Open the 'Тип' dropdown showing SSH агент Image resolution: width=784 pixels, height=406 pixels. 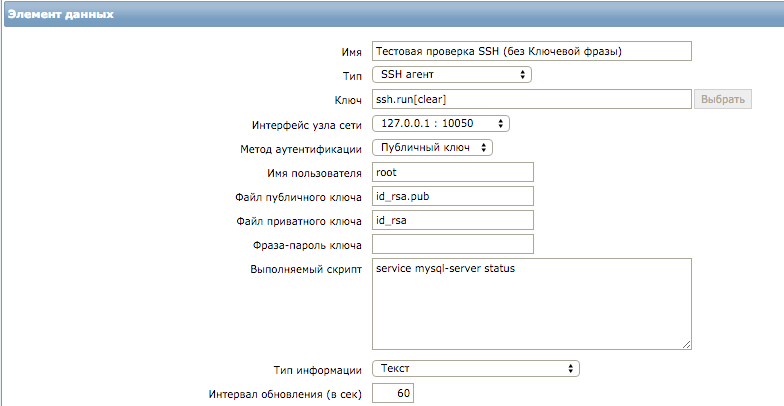pos(452,75)
